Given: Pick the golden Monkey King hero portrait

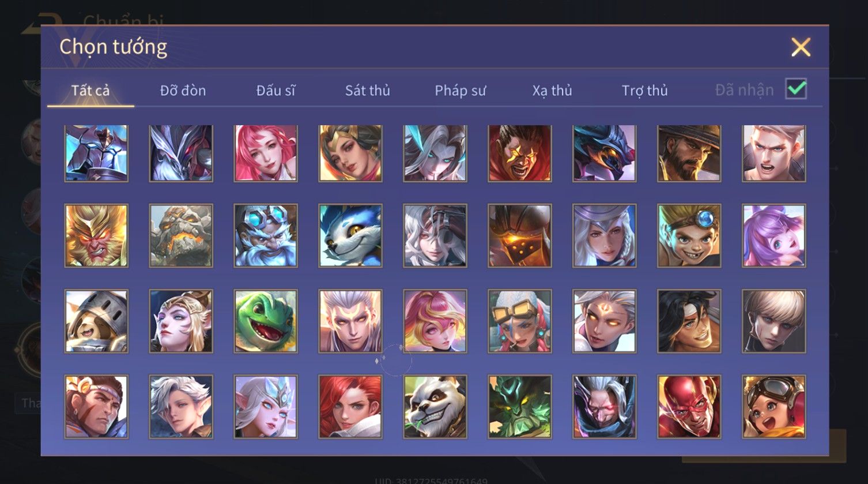Looking at the screenshot, I should tap(96, 235).
